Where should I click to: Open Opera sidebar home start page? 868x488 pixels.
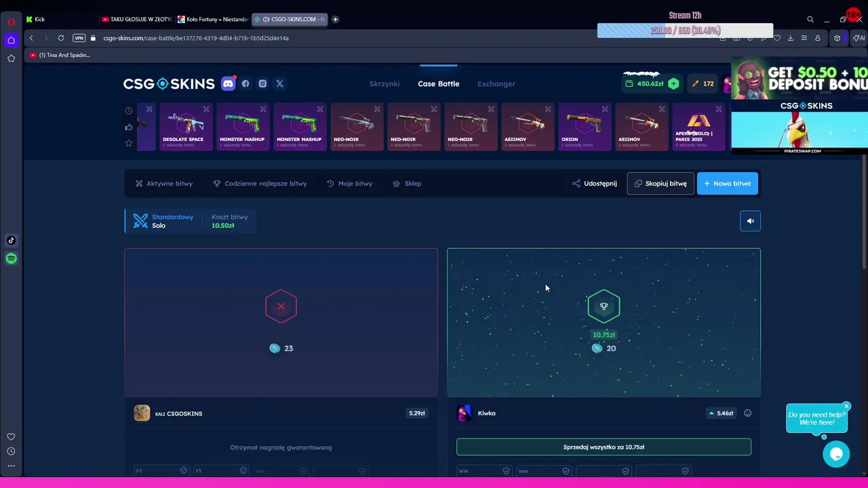point(11,41)
